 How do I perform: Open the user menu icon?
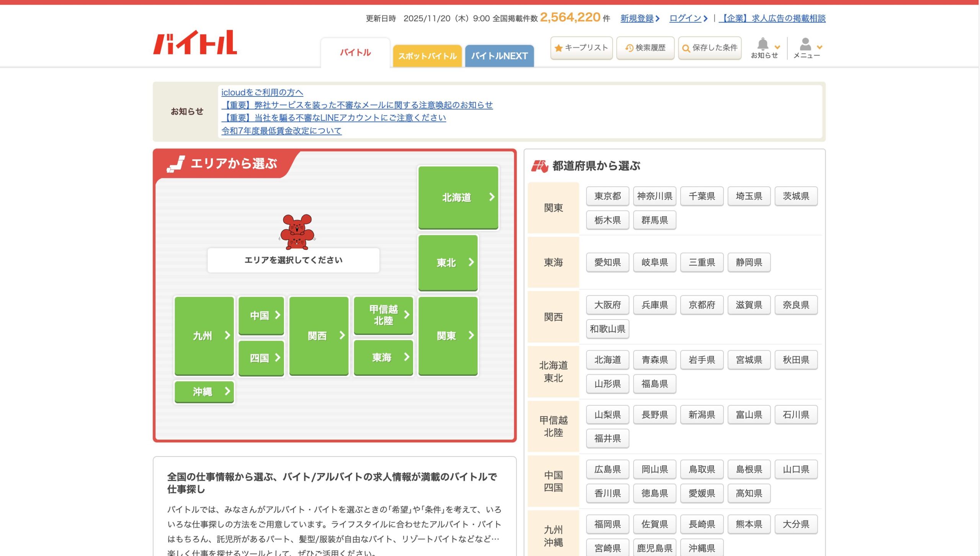pos(805,44)
